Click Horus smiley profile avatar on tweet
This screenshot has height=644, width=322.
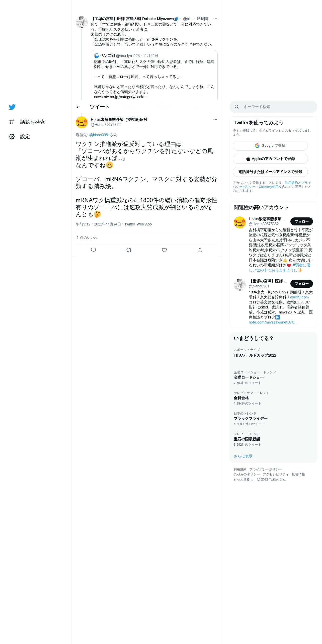point(82,122)
